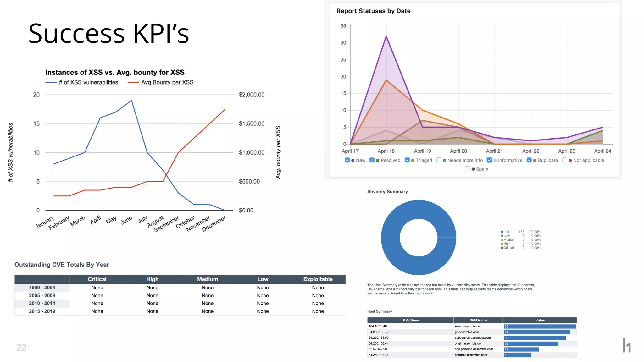Click the April 24 axis label
Screen dimensions: 644x362
click(602, 151)
